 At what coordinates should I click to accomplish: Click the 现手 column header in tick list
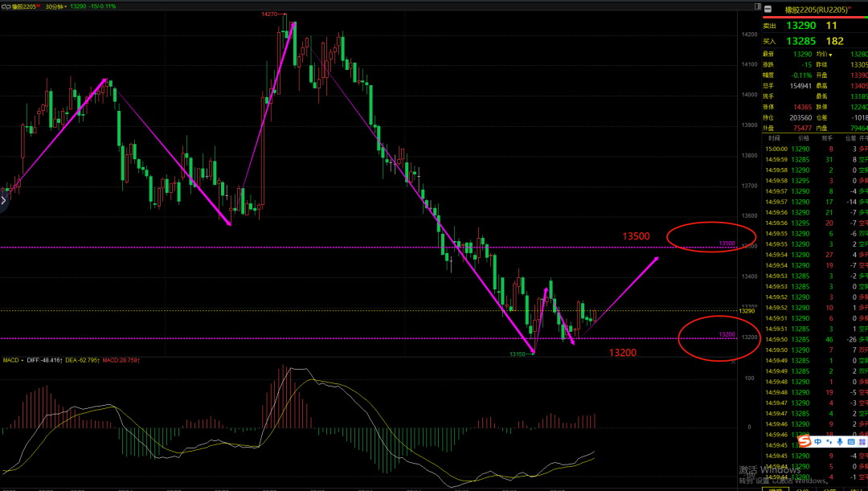click(x=826, y=138)
